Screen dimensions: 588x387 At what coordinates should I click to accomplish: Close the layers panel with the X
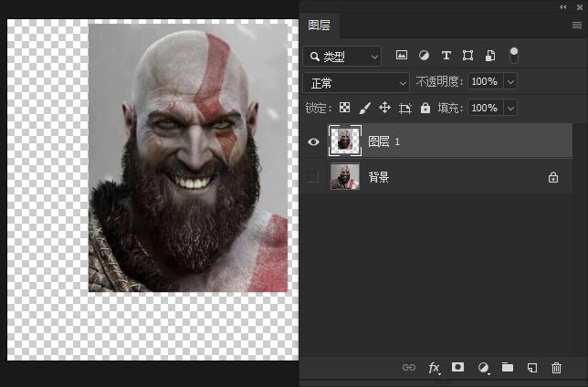coord(580,7)
